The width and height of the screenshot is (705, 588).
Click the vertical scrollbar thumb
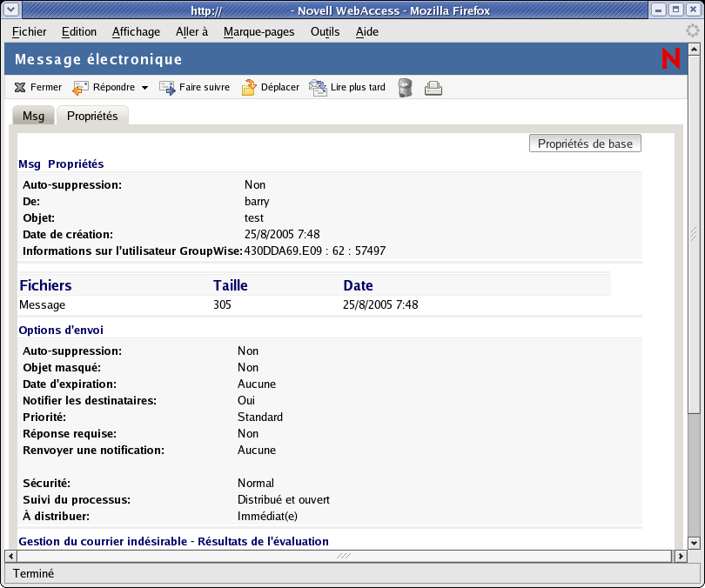[x=695, y=235]
